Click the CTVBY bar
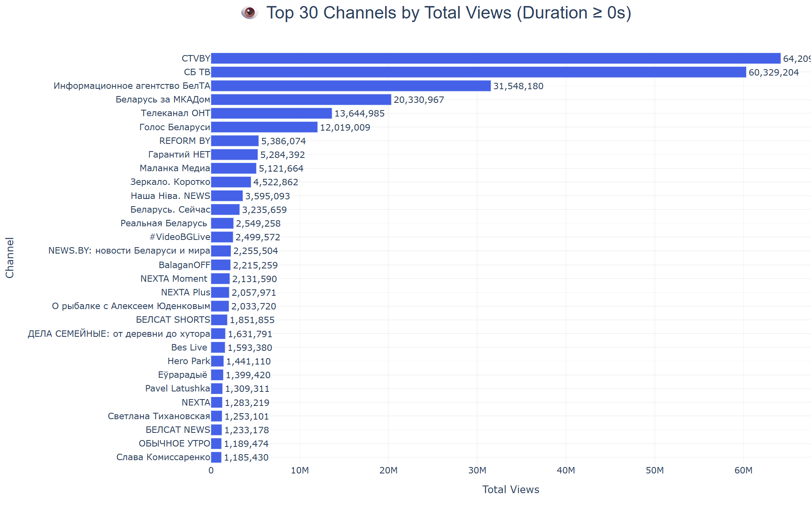 coord(495,58)
